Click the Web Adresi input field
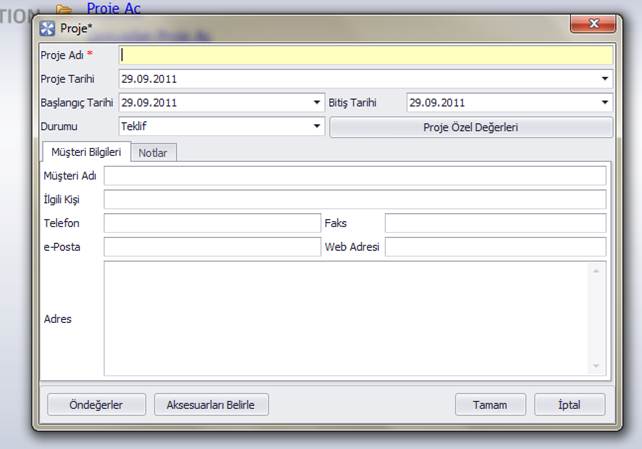642x449 pixels. point(495,247)
